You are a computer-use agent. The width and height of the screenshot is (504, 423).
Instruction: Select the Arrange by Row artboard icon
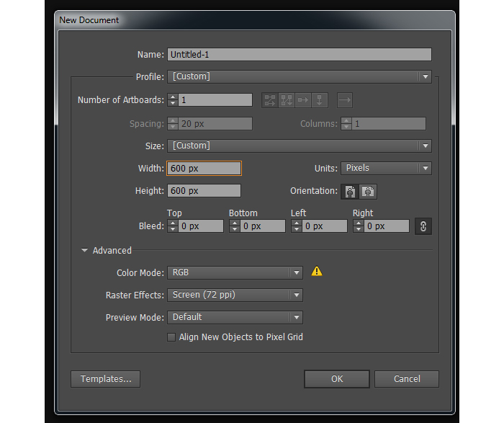tap(303, 100)
